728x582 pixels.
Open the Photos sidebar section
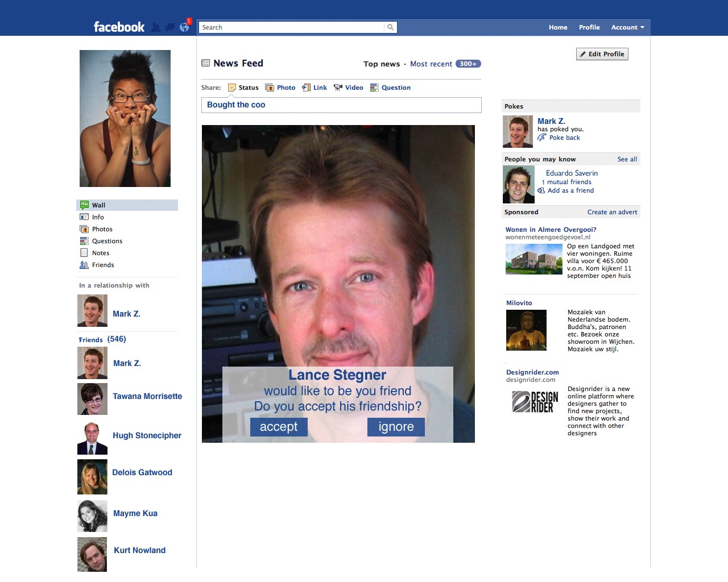(x=102, y=229)
